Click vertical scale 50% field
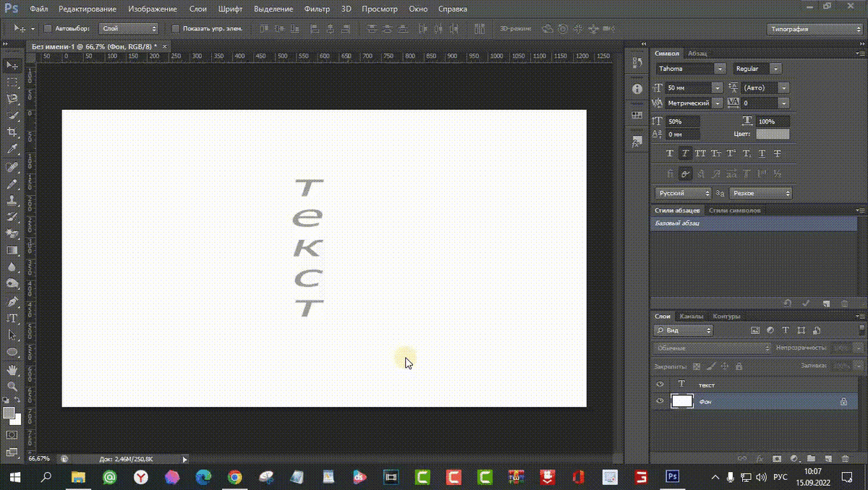This screenshot has width=868, height=490. (683, 121)
